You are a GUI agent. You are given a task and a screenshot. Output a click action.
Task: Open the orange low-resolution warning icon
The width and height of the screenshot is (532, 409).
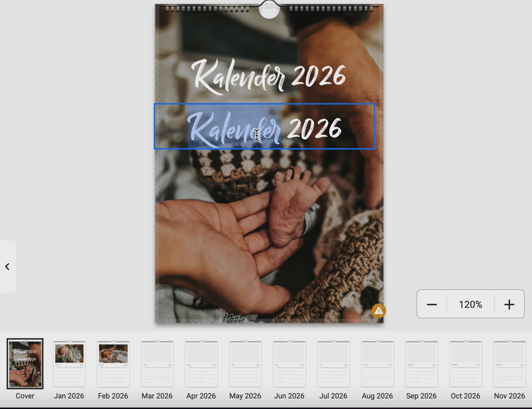click(379, 311)
